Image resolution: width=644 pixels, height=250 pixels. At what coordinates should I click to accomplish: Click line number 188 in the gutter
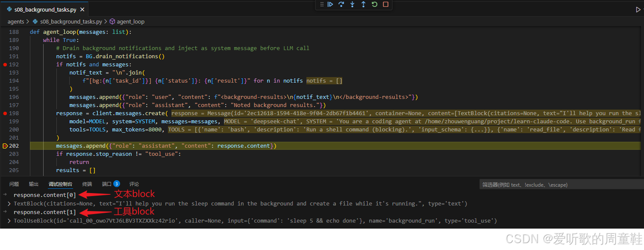(14, 32)
